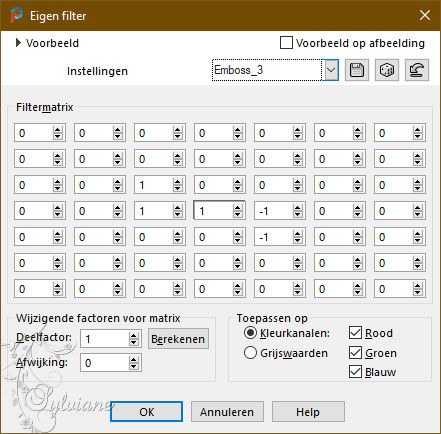Click the Berekenen button
The width and height of the screenshot is (441, 434).
[178, 339]
